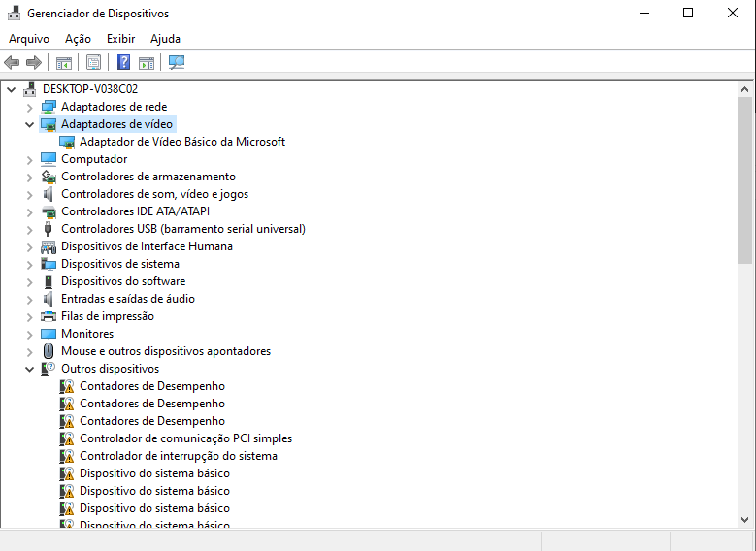Click the Adaptador de Vídeo Básico icon

67,142
